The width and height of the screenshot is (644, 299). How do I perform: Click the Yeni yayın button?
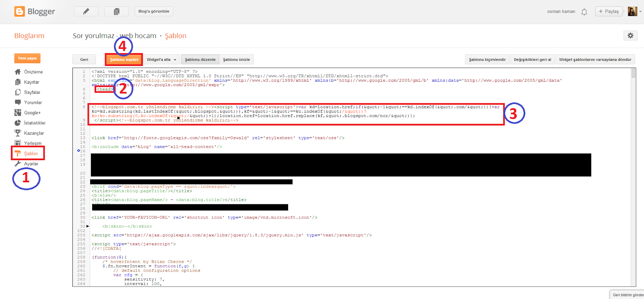point(27,58)
